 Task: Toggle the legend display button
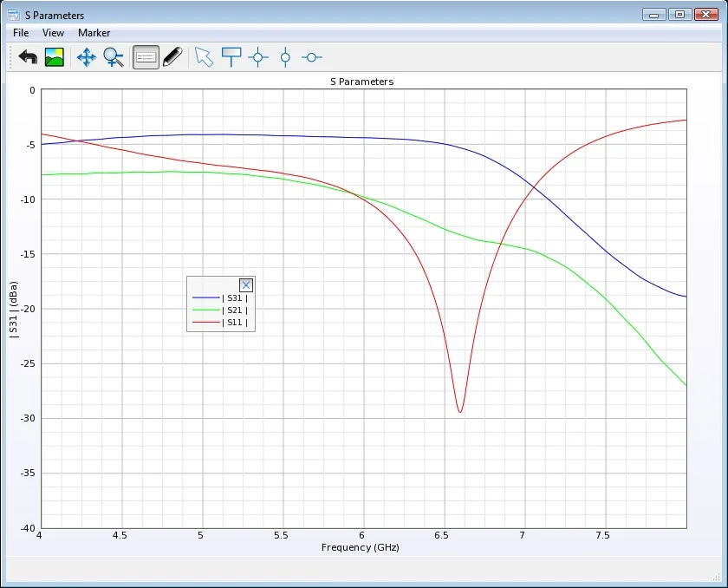coord(146,56)
